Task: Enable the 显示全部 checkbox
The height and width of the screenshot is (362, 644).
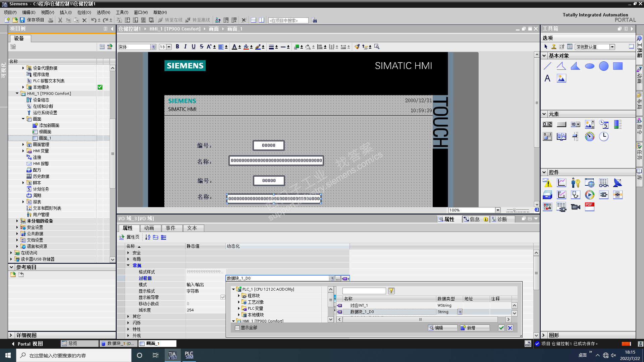Action: (237, 328)
